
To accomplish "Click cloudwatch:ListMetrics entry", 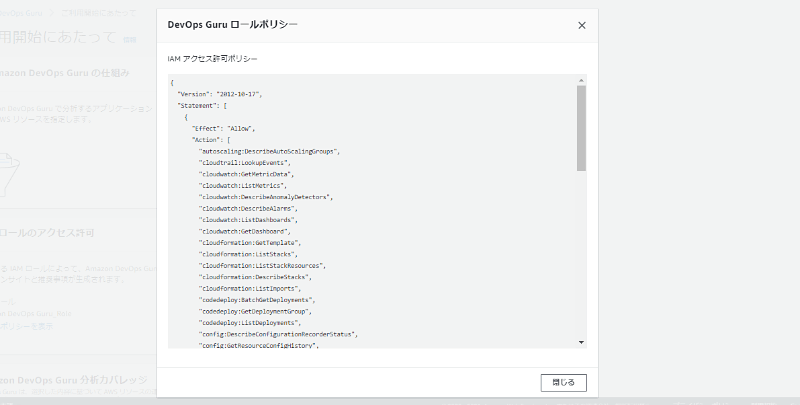I will click(242, 186).
